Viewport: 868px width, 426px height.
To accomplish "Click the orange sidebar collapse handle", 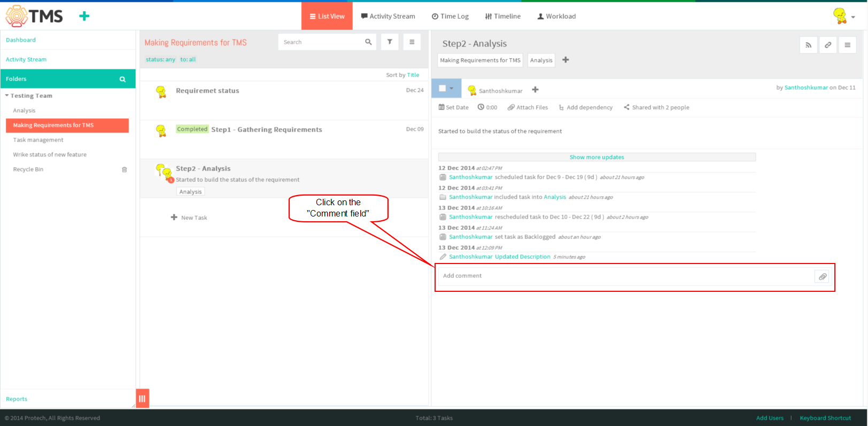I will [142, 399].
